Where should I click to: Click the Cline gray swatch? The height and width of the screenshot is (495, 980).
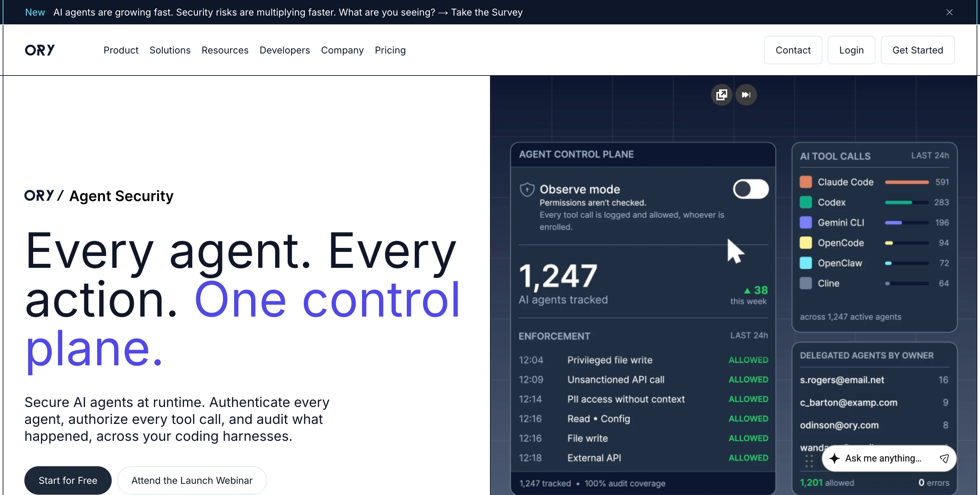click(x=805, y=283)
